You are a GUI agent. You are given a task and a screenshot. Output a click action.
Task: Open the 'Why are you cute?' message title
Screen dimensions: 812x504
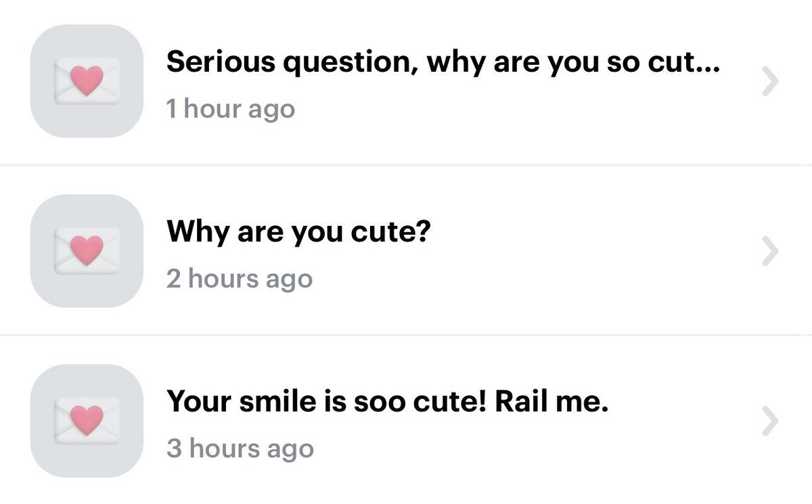click(299, 233)
